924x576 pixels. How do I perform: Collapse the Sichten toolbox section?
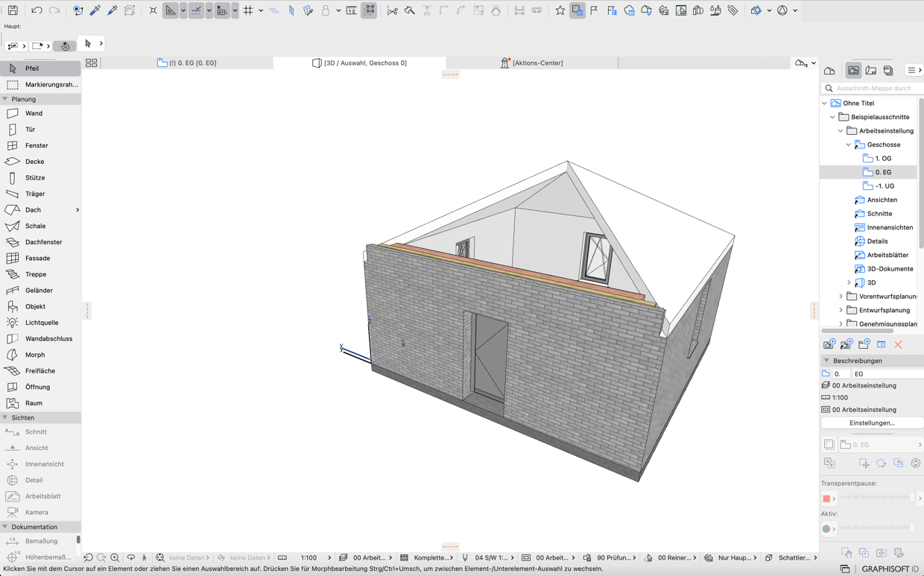click(5, 418)
